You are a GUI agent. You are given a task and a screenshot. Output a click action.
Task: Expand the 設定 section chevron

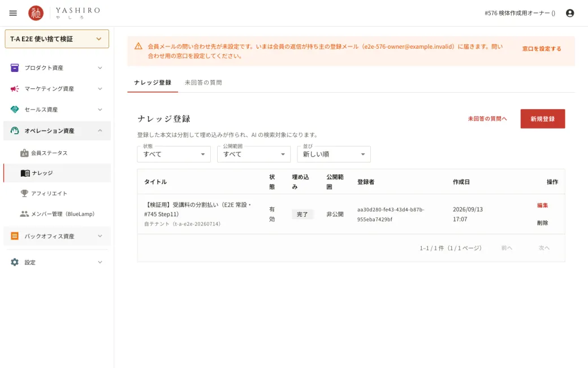[100, 262]
